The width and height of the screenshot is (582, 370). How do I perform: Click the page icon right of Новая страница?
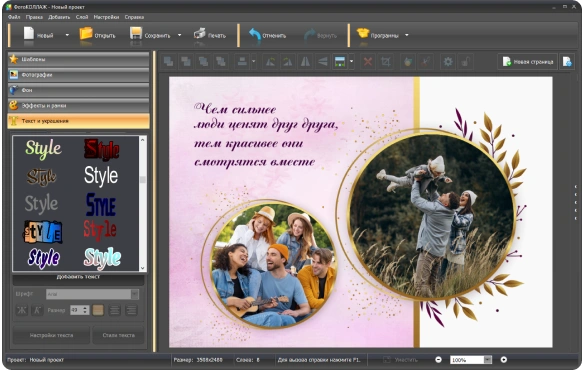(567, 62)
